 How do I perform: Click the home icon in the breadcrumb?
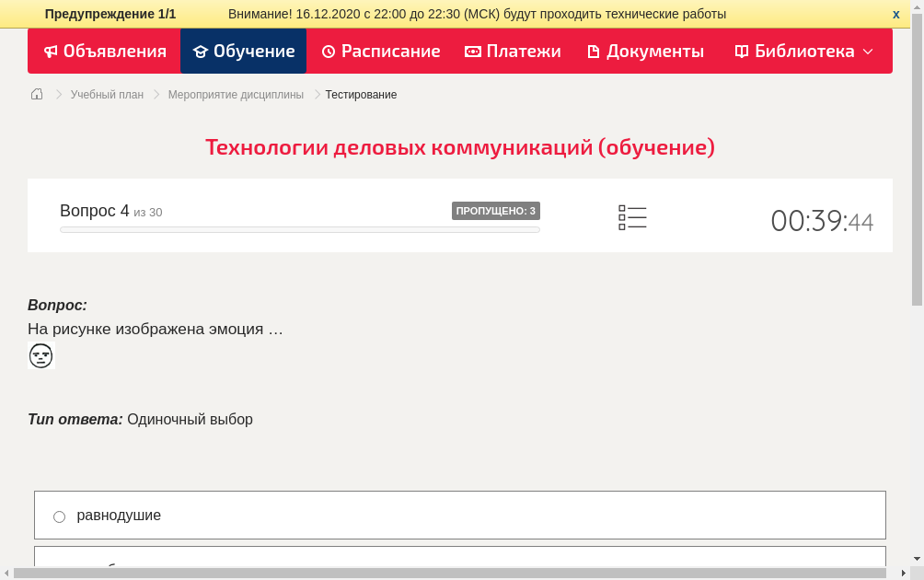(x=36, y=94)
